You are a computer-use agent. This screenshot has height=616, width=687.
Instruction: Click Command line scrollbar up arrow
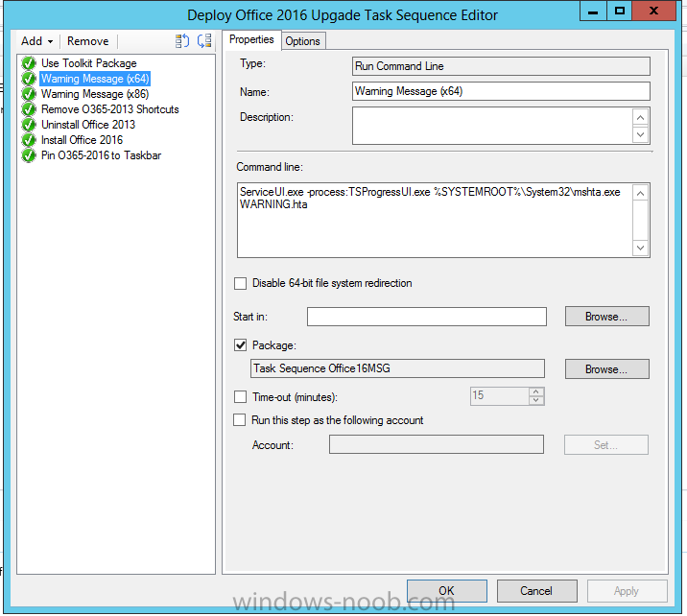point(641,193)
